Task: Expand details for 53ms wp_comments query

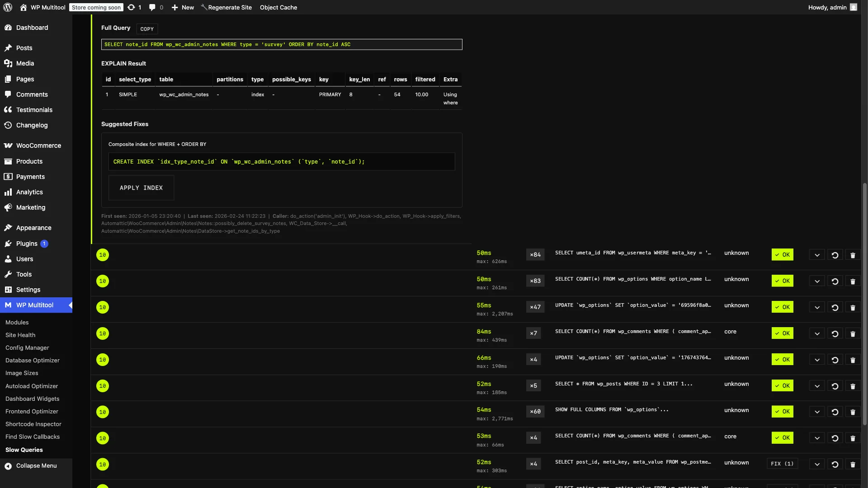Action: [817, 438]
